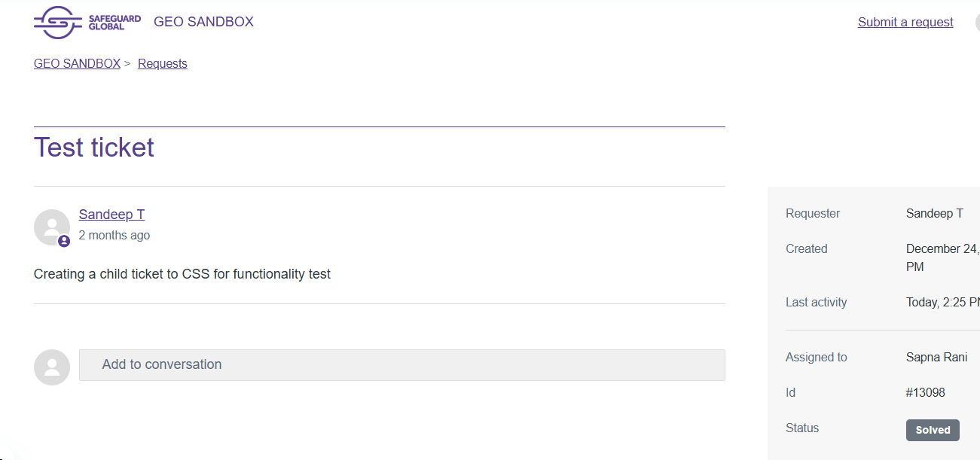
Task: Click the GEO SANDBOX header title
Action: [x=203, y=22]
